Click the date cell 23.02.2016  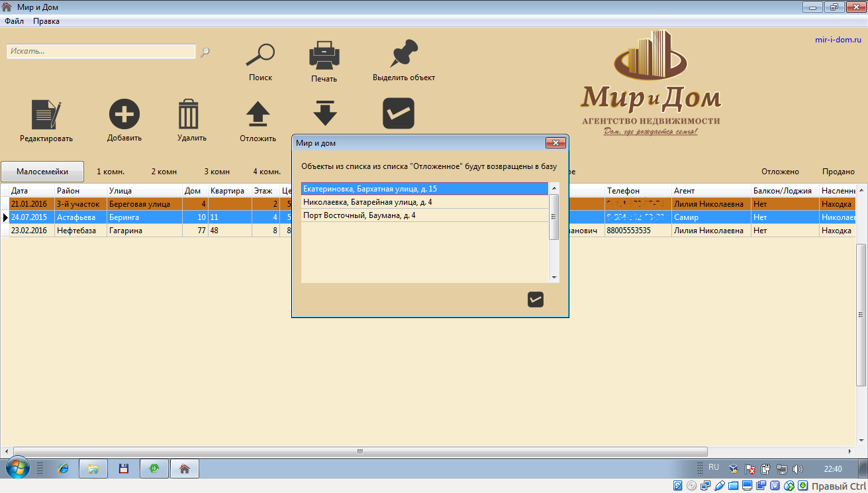click(x=31, y=231)
